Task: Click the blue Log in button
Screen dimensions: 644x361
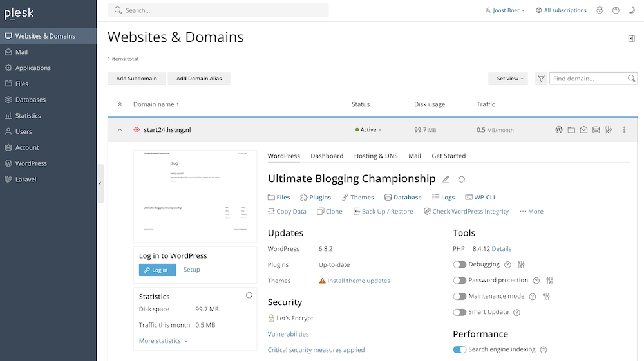Action: click(157, 270)
